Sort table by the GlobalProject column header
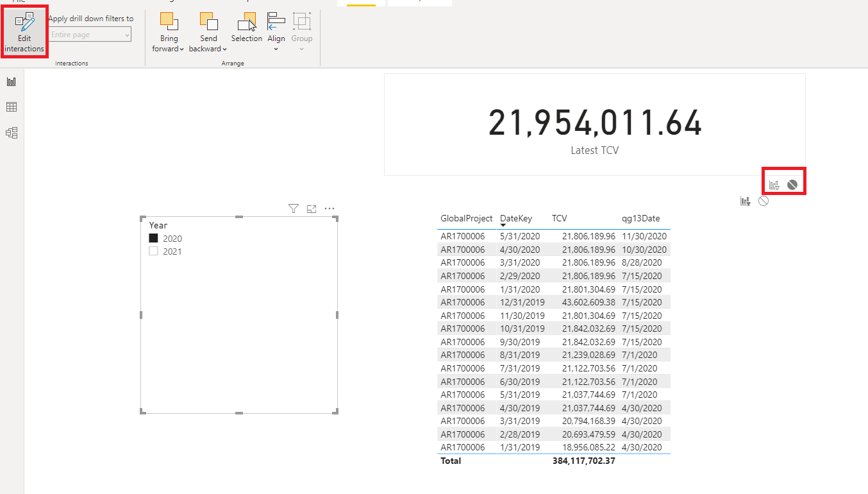This screenshot has width=868, height=494. click(x=467, y=218)
